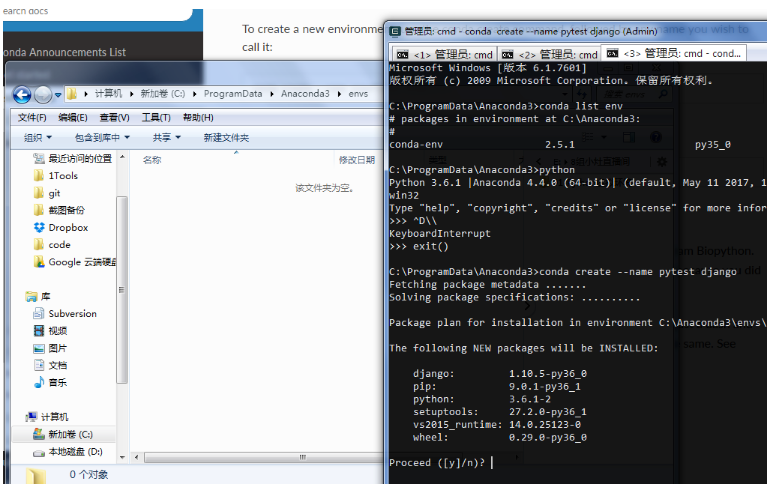Open the 文件(F) menu
This screenshot has height=485, width=769.
click(32, 118)
